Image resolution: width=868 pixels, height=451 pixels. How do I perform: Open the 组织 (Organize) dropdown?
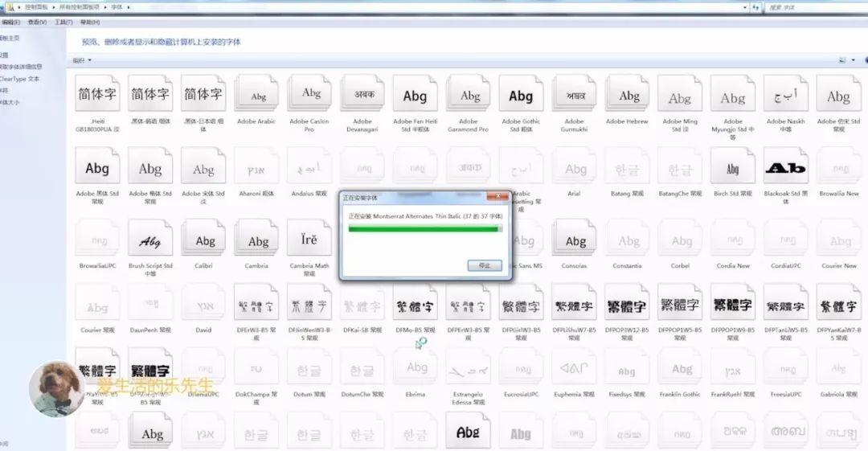click(x=82, y=60)
